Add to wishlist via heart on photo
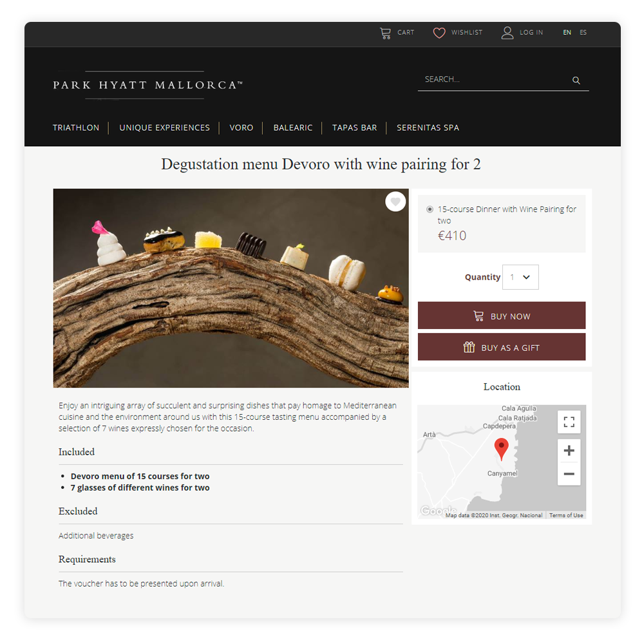Viewport: 644px width, 644px height. click(395, 202)
